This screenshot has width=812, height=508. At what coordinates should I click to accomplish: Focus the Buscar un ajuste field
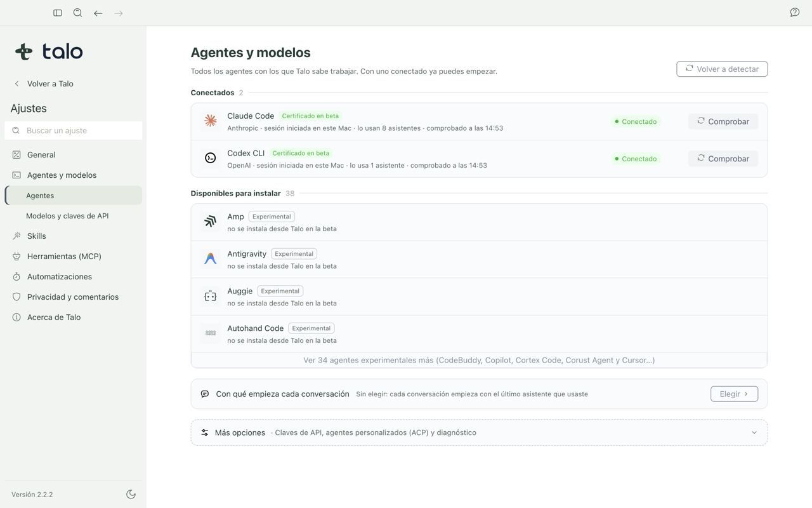coord(74,131)
